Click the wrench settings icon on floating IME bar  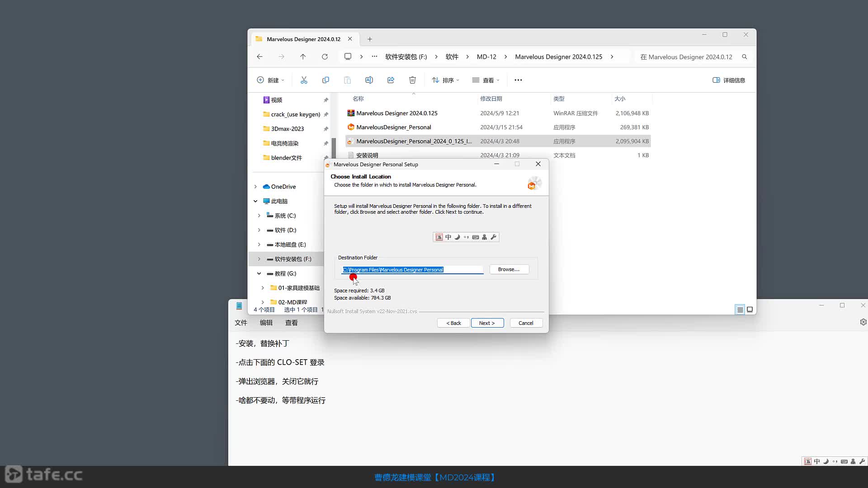point(493,237)
